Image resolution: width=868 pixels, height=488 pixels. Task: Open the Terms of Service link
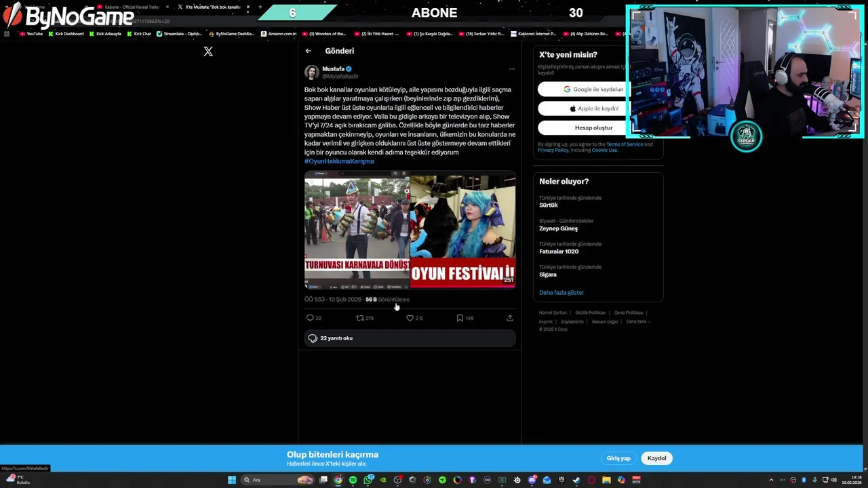[x=625, y=144]
